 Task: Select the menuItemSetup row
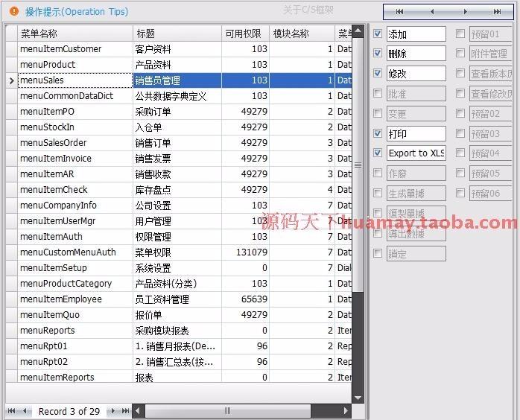tap(179, 268)
